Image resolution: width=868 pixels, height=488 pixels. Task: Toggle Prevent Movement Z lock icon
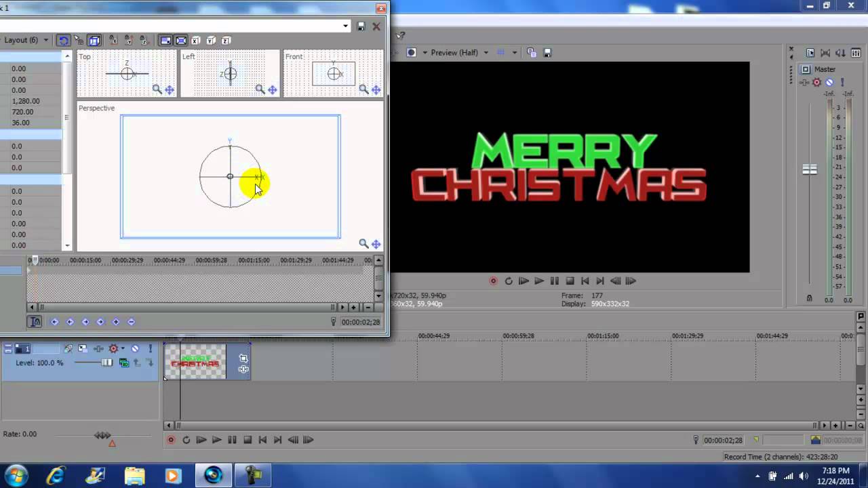[144, 41]
